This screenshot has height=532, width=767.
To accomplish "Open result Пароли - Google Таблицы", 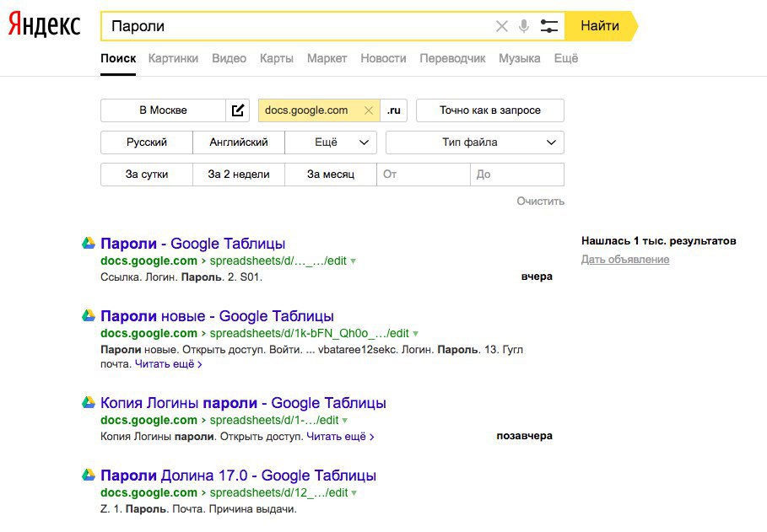I will click(192, 243).
